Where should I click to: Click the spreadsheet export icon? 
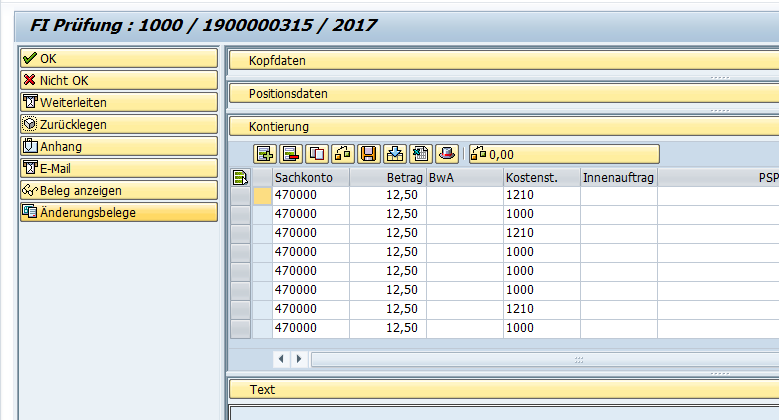click(x=420, y=154)
